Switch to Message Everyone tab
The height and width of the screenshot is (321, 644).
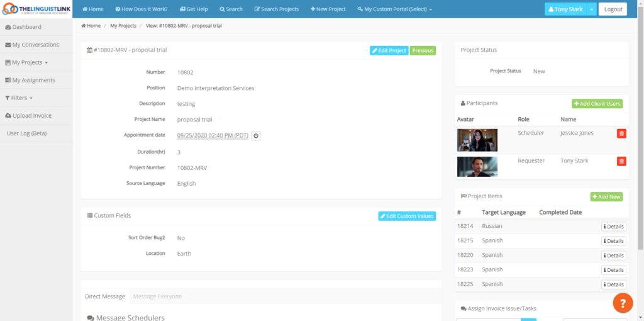[157, 296]
